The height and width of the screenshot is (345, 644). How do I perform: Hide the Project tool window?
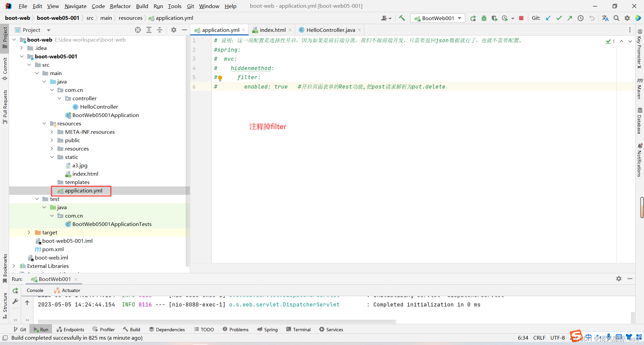[x=184, y=30]
